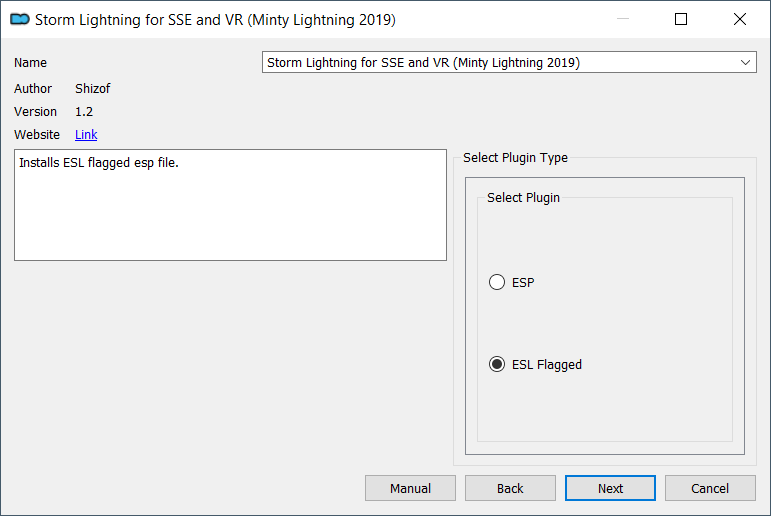Click the ESL Flagged option label
Viewport: 771px width, 516px height.
tap(547, 365)
